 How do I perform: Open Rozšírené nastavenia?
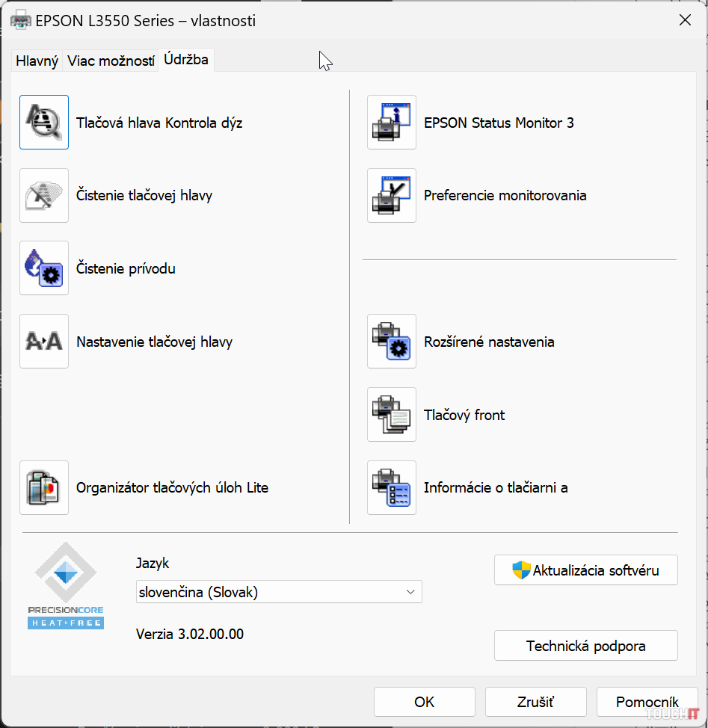click(391, 342)
